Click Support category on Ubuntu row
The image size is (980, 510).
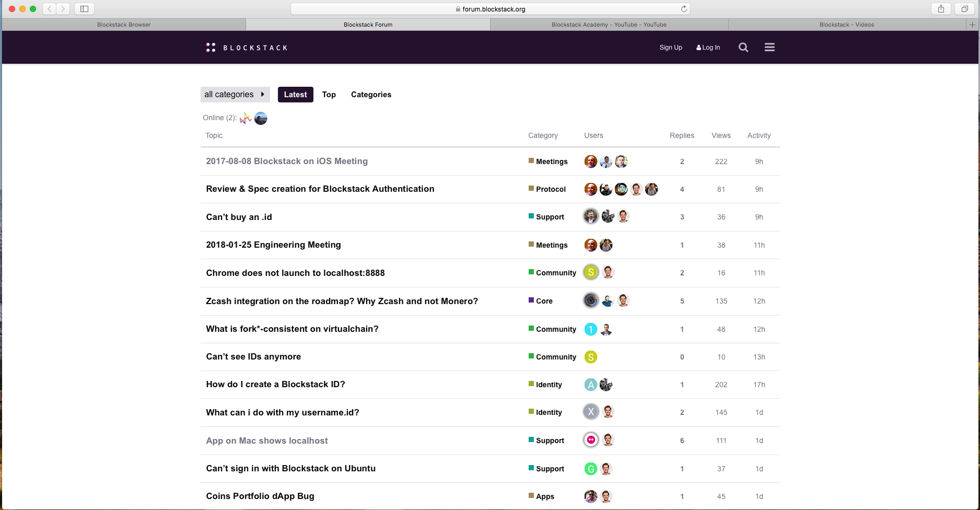[546, 469]
